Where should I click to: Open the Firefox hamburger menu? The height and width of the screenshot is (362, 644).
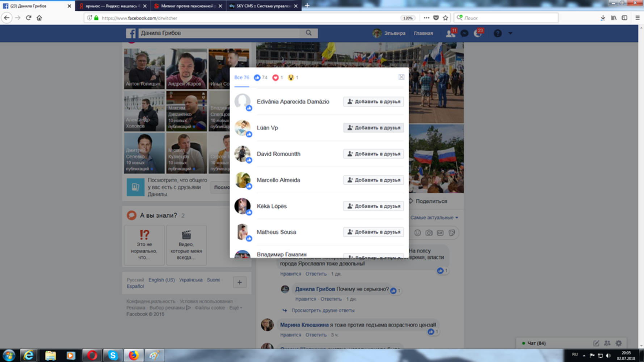click(637, 18)
